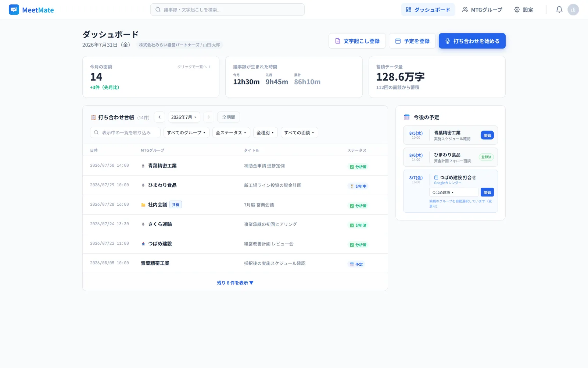Click the building icon beside さくら運輸
This screenshot has width=588, height=368.
(143, 224)
